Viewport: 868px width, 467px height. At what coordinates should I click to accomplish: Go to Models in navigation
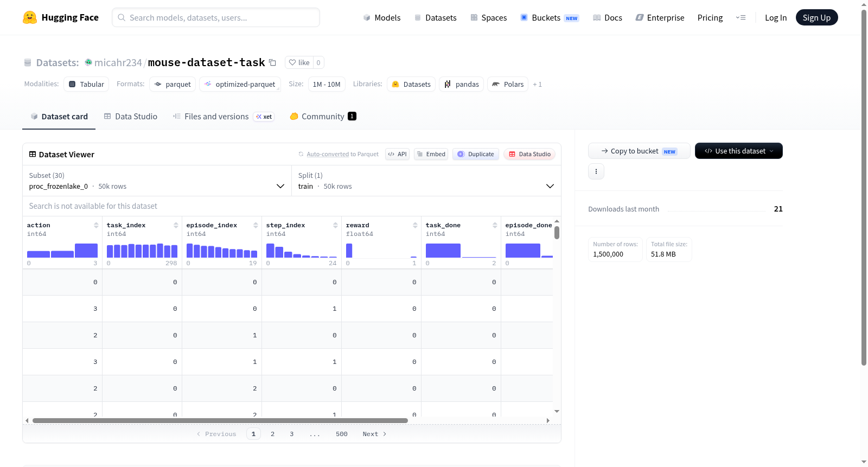tap(382, 17)
